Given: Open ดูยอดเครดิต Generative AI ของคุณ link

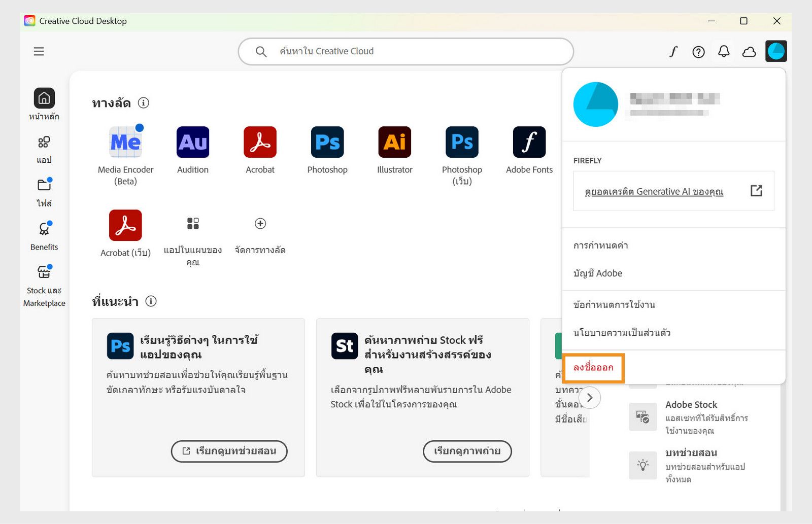Looking at the screenshot, I should (654, 191).
